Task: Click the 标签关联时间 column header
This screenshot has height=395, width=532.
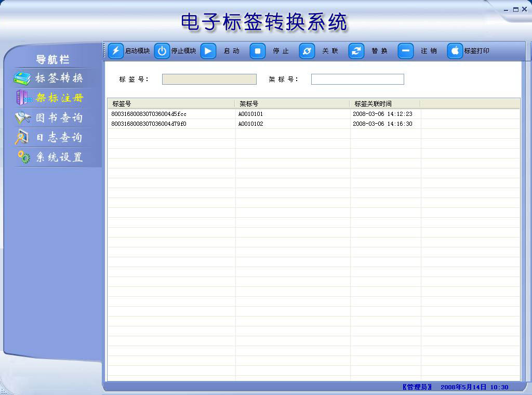Action: tap(385, 104)
